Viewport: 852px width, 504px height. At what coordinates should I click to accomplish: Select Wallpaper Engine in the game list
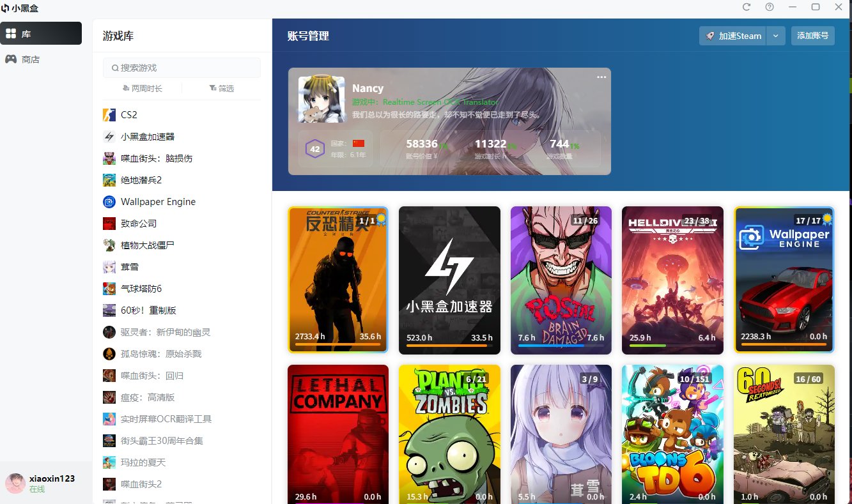coord(182,202)
